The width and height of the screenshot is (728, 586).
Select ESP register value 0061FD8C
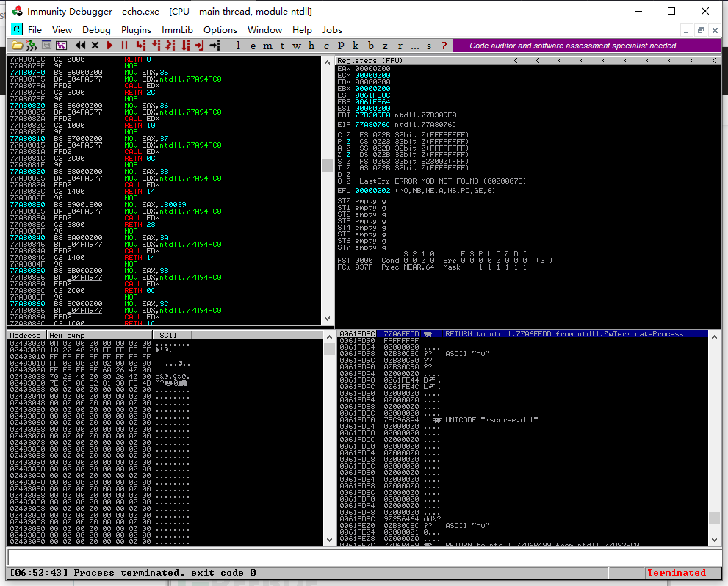[372, 95]
